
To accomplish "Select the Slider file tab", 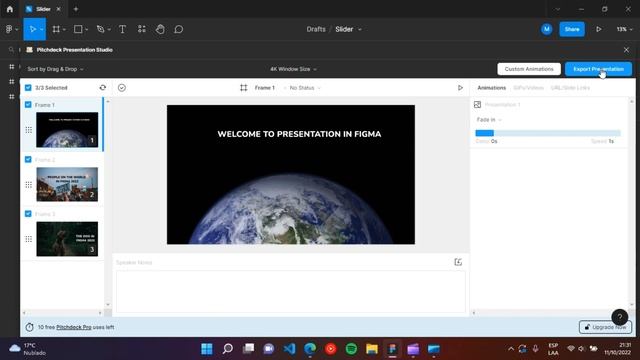I will [42, 9].
